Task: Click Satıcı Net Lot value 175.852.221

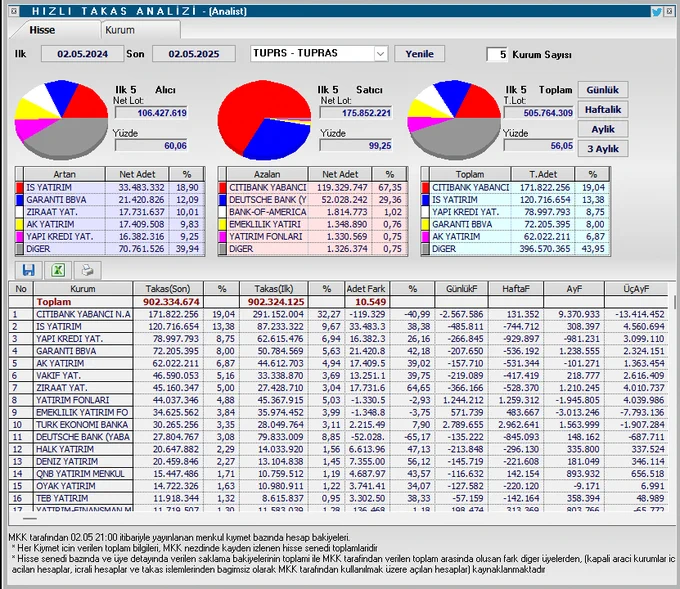Action: pos(356,113)
